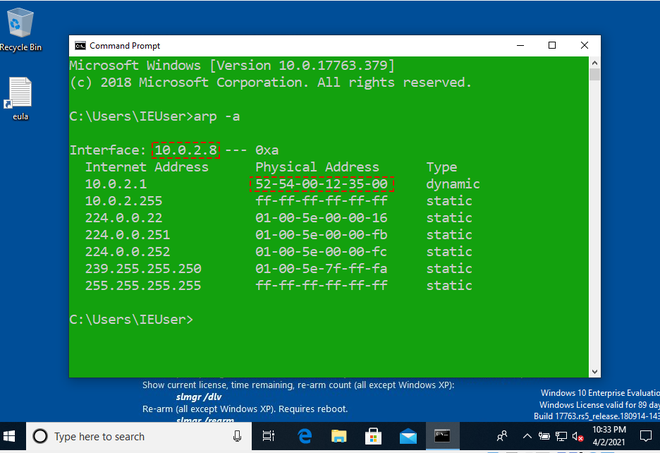
Task: Open the Mail app from taskbar
Action: pos(407,436)
